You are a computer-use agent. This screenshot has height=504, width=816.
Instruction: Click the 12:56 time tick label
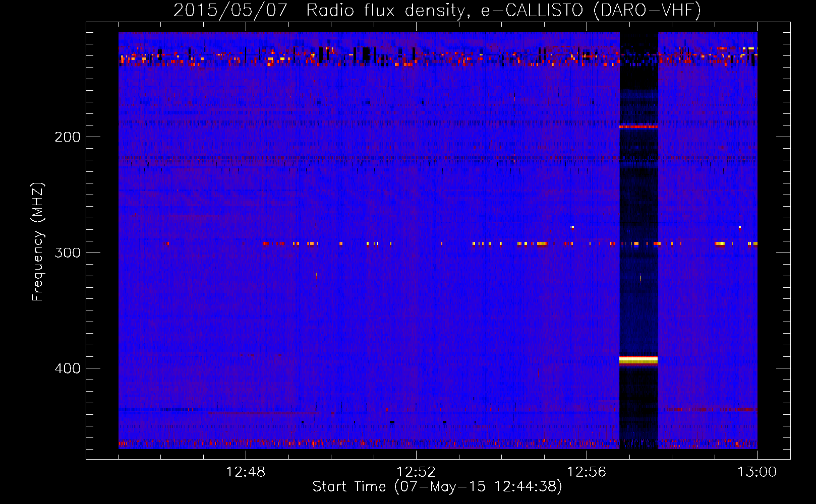click(x=587, y=472)
